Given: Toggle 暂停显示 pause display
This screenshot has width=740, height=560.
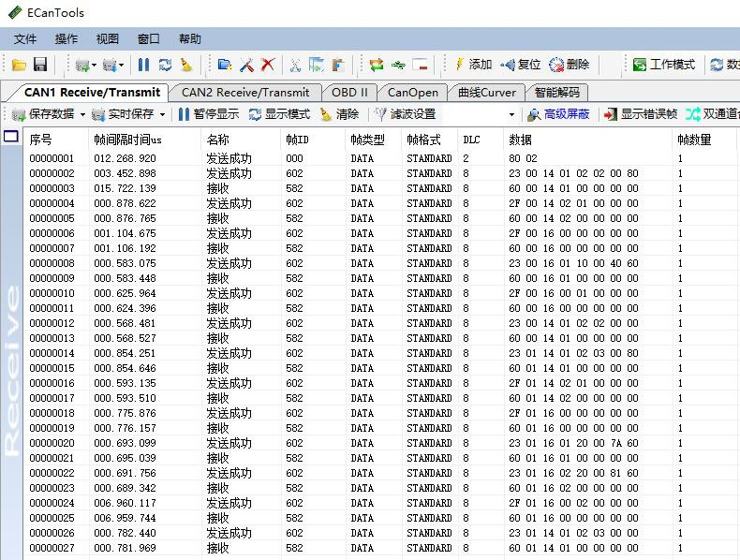Looking at the screenshot, I should (208, 114).
